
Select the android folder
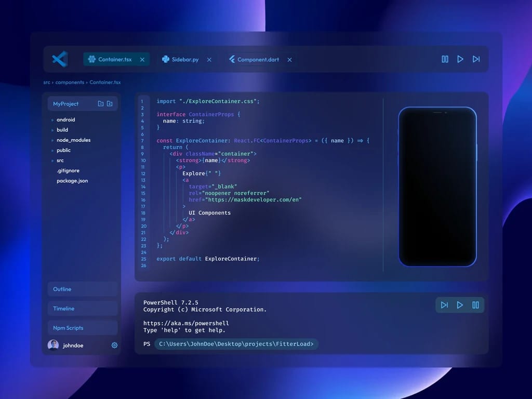point(66,119)
